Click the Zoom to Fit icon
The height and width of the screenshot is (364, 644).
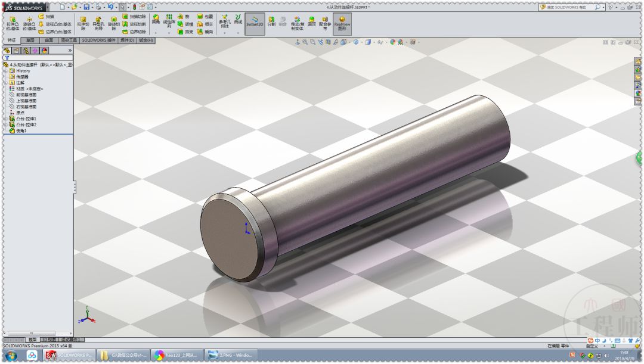click(x=305, y=42)
